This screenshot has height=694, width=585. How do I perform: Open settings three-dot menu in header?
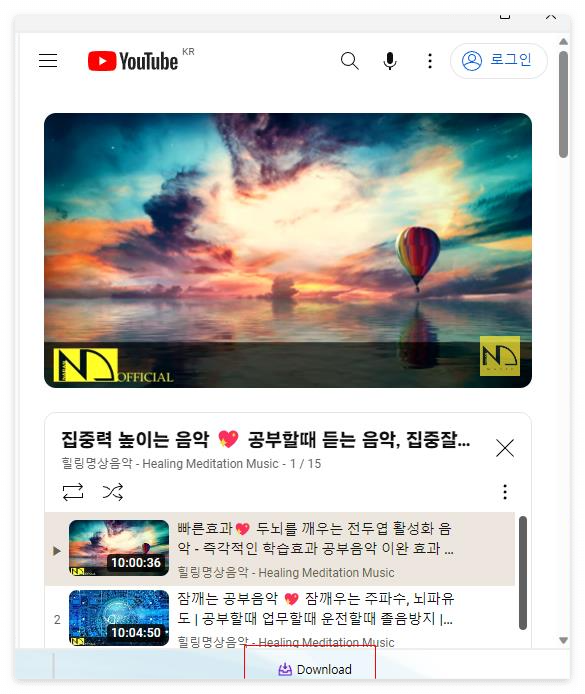pos(430,61)
